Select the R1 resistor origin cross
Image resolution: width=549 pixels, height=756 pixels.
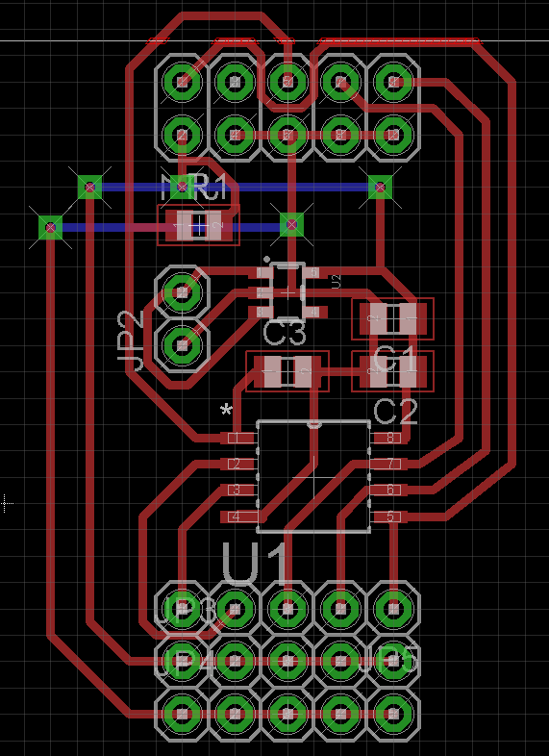tap(199, 225)
